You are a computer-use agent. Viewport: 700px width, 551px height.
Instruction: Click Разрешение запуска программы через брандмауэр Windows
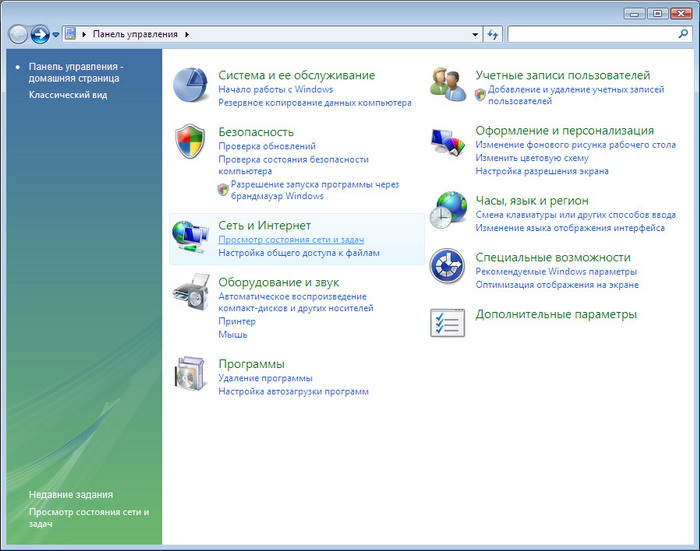[315, 190]
